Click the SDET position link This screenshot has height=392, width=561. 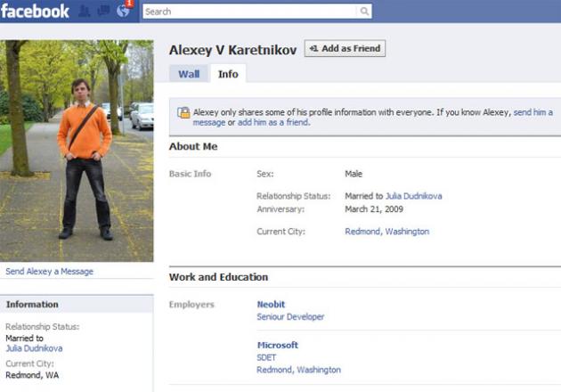[x=266, y=357]
